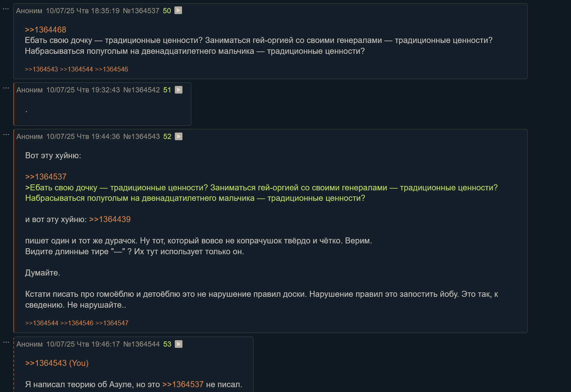
Task: Open post menu arrow on post №1364544
Action: [x=179, y=344]
